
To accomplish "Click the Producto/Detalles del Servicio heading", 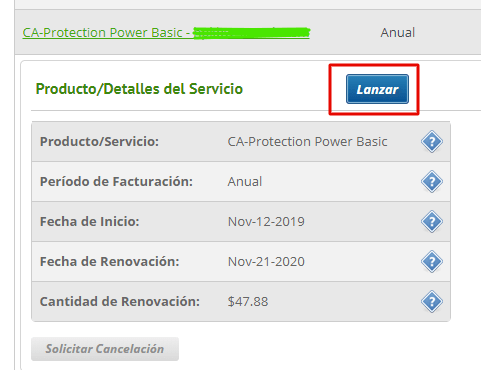I will click(139, 89).
